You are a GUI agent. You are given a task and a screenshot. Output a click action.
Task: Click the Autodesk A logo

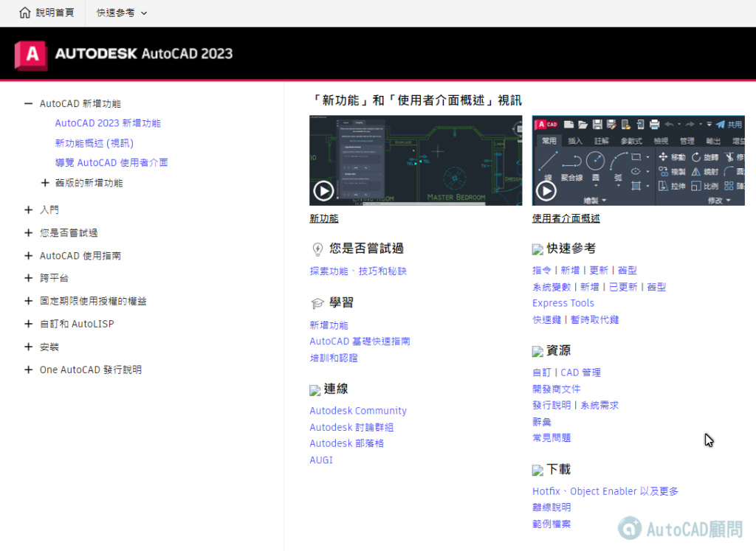(31, 55)
